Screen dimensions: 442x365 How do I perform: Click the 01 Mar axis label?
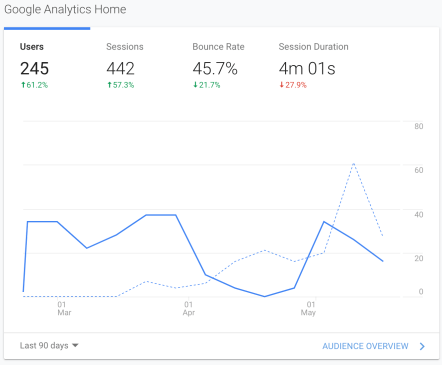click(x=64, y=308)
